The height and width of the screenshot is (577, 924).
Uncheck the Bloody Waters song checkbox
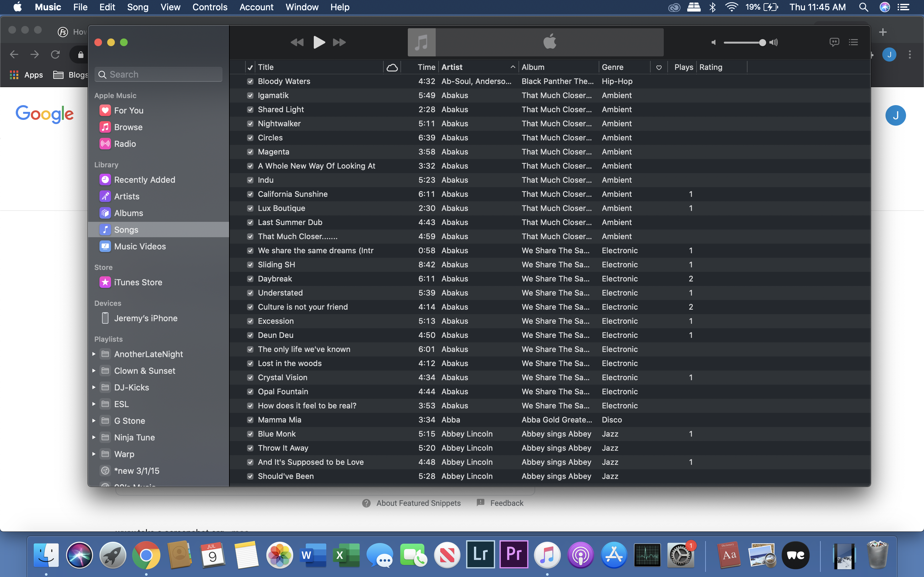(250, 81)
